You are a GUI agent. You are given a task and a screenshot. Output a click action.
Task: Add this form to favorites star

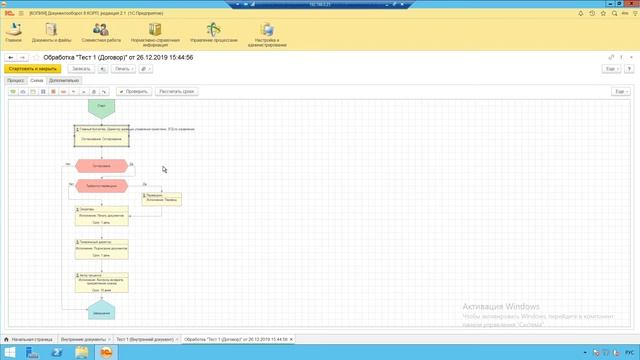tap(36, 58)
